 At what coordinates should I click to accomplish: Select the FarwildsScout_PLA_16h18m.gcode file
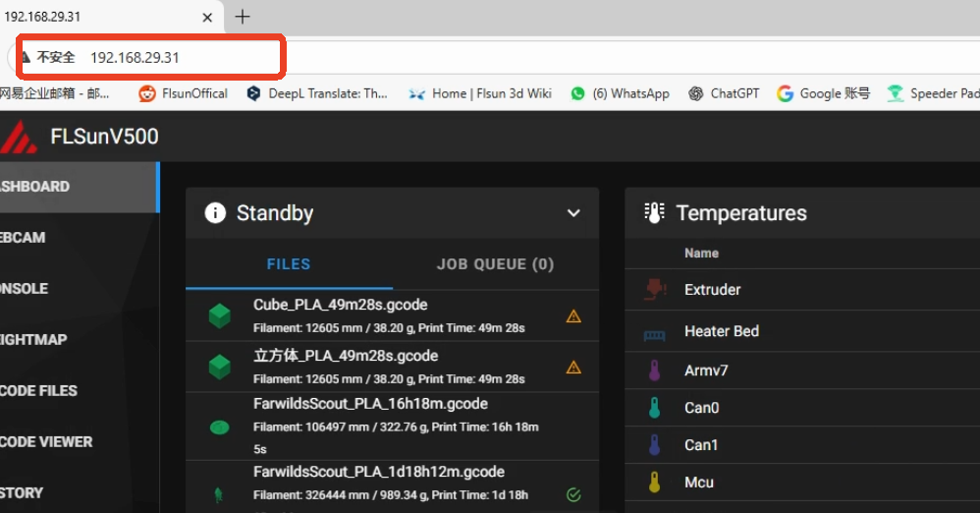click(370, 404)
